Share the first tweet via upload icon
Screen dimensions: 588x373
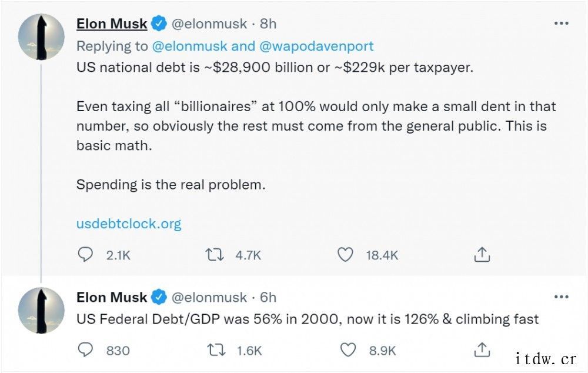pyautogui.click(x=482, y=254)
